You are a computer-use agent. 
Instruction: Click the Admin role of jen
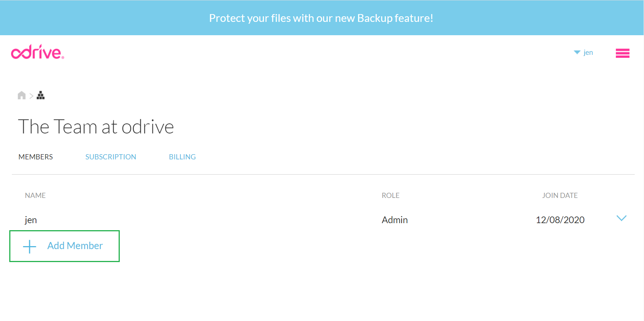click(x=394, y=220)
